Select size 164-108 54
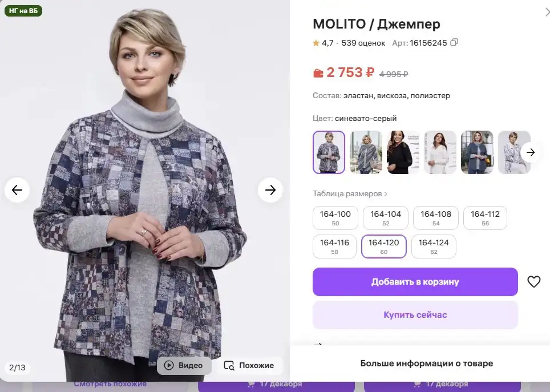Image resolution: width=550 pixels, height=392 pixels. point(435,217)
